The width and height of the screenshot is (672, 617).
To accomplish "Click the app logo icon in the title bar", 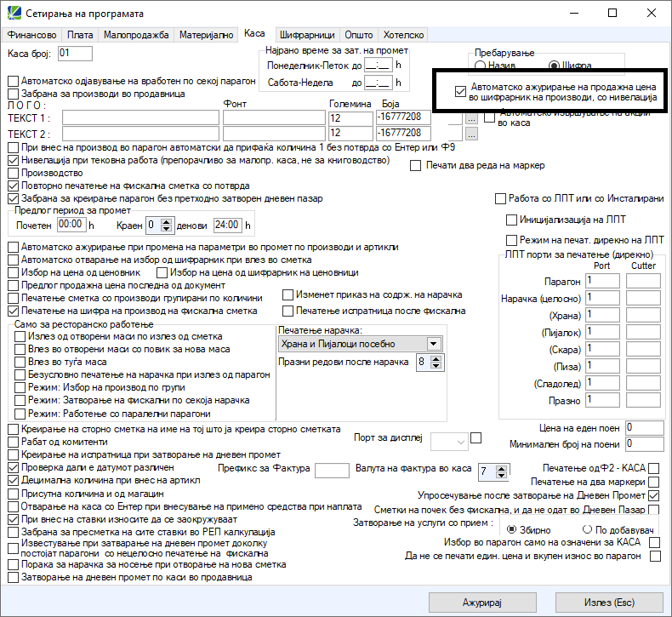I will [14, 14].
